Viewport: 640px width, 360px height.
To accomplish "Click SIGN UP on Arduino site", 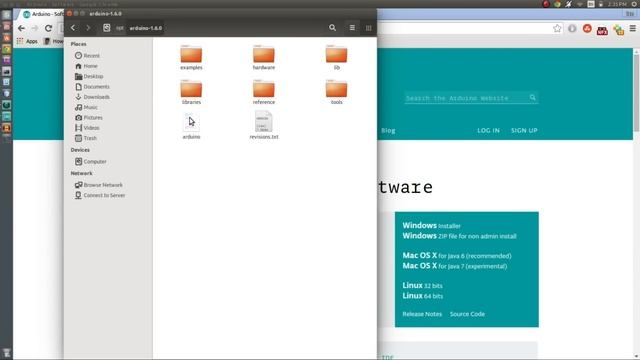I will [524, 131].
